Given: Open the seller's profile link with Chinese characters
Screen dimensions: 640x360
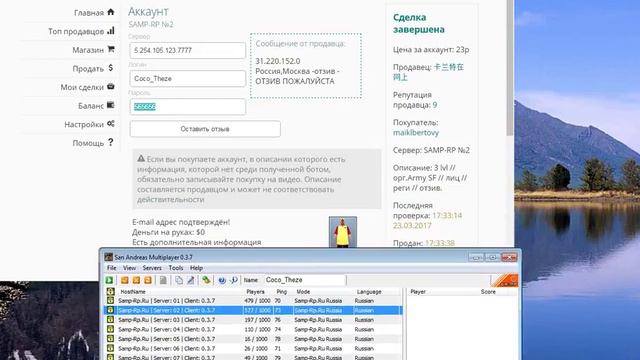Looking at the screenshot, I should pos(429,72).
